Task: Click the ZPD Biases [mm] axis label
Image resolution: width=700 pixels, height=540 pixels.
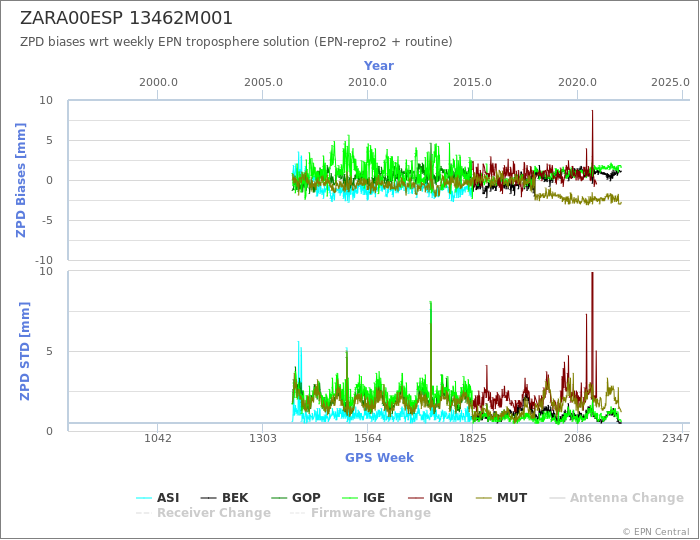Action: [x=21, y=180]
